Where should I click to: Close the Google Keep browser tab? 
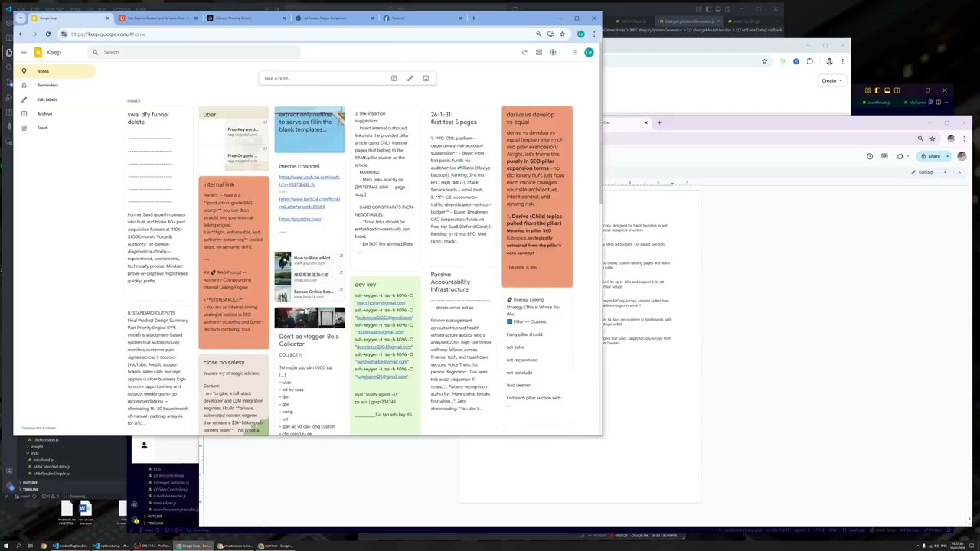(x=107, y=18)
